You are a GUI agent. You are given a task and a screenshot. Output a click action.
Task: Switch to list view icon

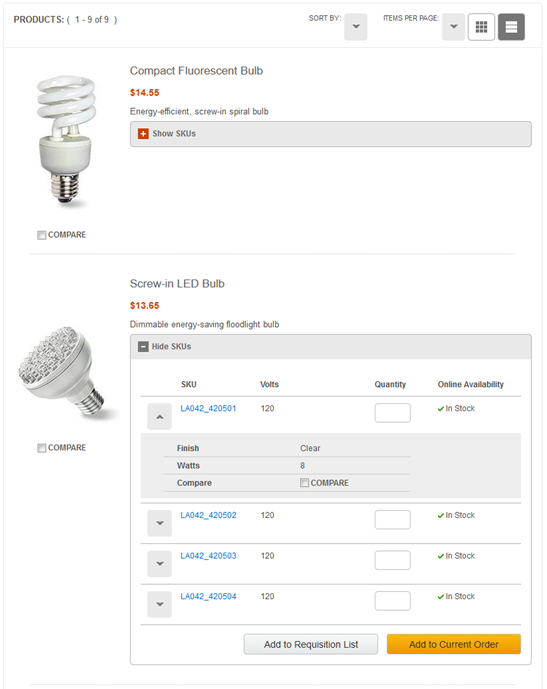coord(511,27)
